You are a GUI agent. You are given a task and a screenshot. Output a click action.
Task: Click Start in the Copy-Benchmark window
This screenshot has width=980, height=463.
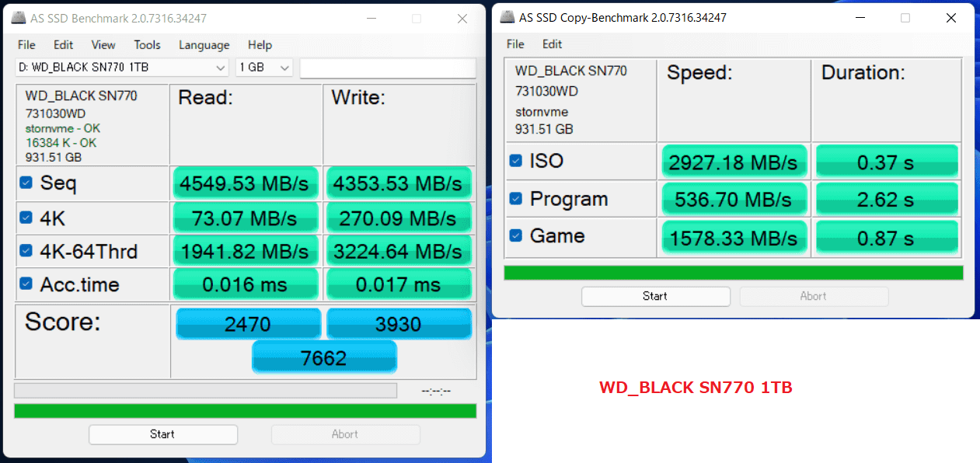(655, 296)
